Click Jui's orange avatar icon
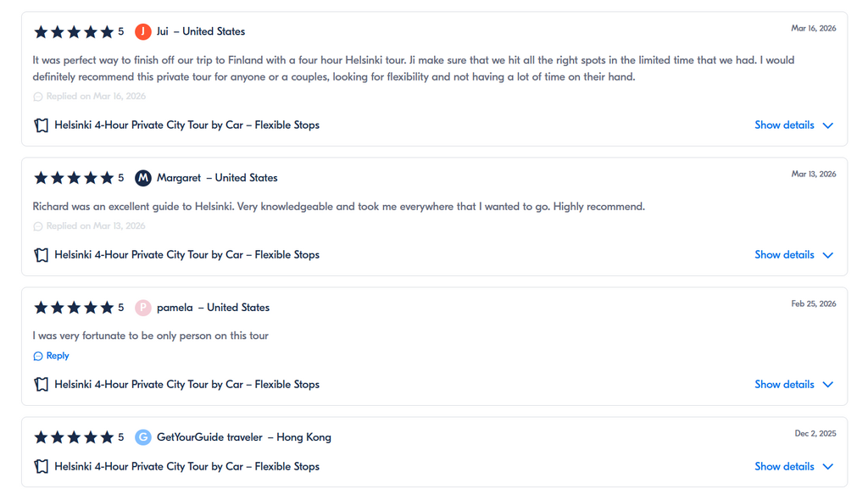 click(x=143, y=31)
